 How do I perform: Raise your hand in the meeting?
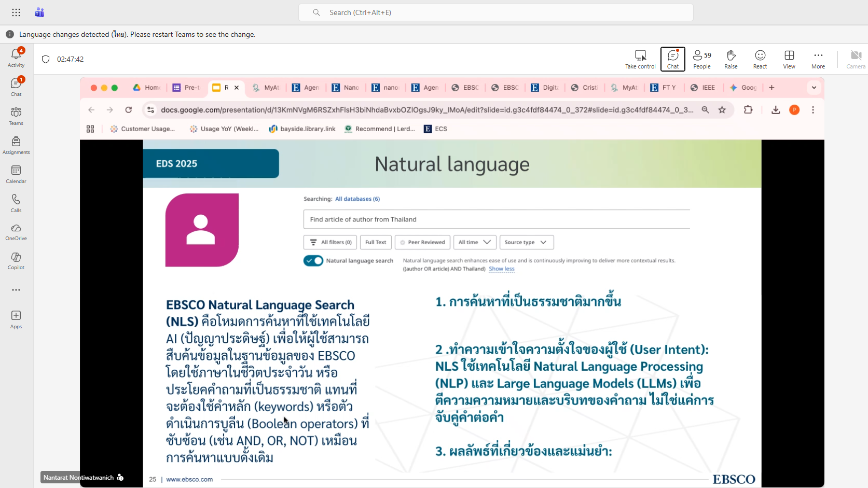click(x=731, y=59)
